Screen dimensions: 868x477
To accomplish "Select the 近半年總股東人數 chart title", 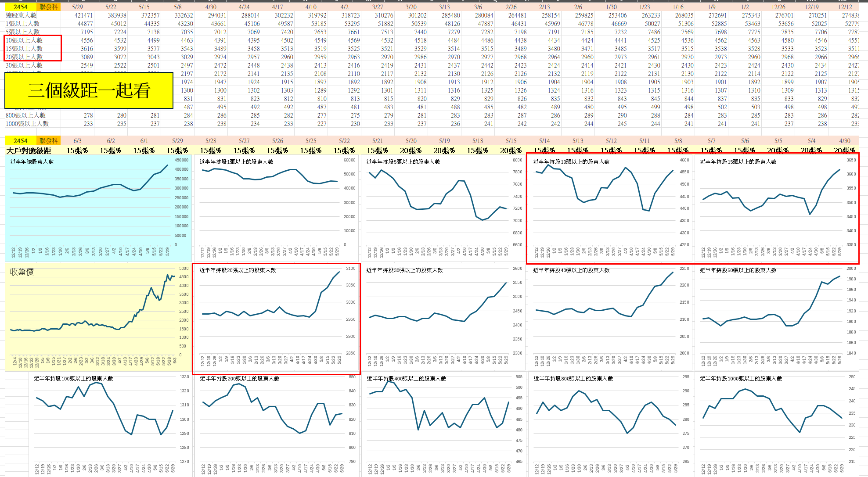I will coord(32,162).
